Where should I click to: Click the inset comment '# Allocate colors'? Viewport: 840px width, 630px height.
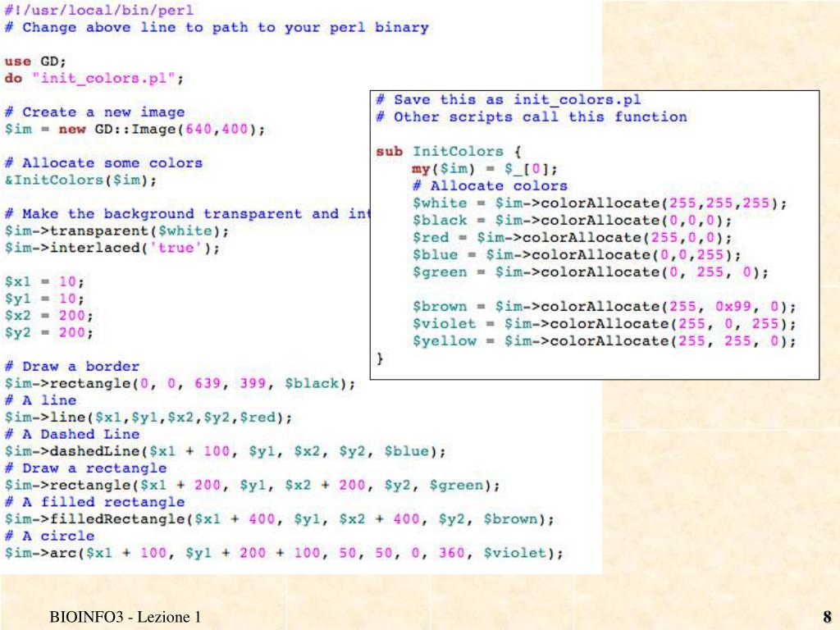click(x=490, y=186)
